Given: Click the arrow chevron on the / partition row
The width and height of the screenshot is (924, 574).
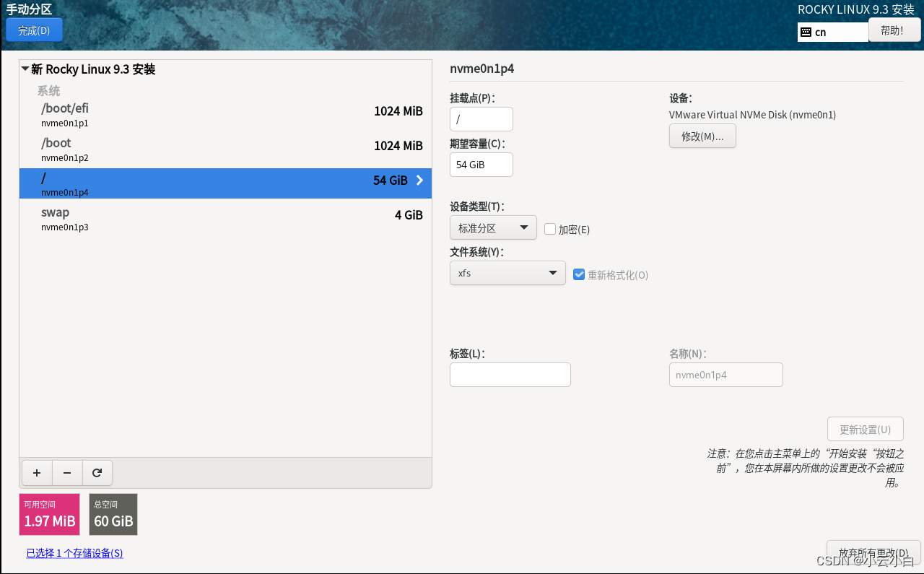Looking at the screenshot, I should [419, 181].
